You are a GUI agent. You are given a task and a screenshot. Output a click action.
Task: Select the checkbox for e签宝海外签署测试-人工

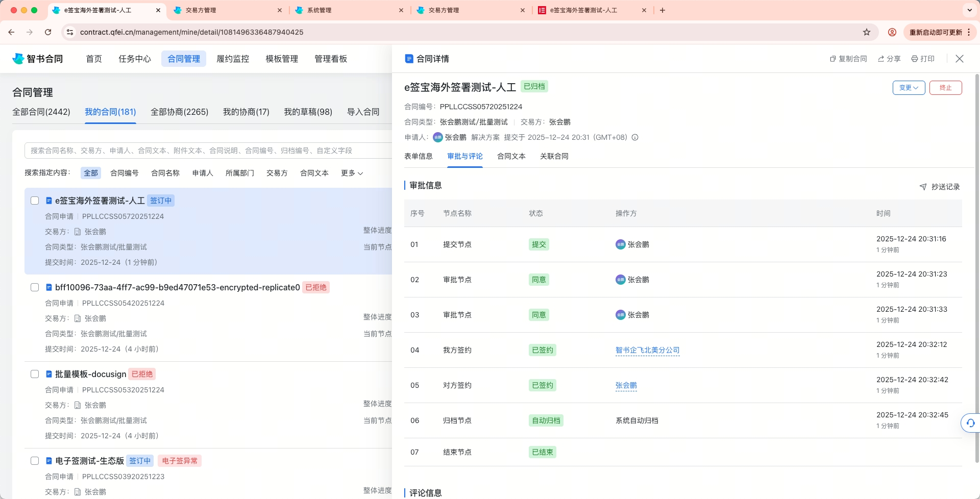pyautogui.click(x=35, y=201)
